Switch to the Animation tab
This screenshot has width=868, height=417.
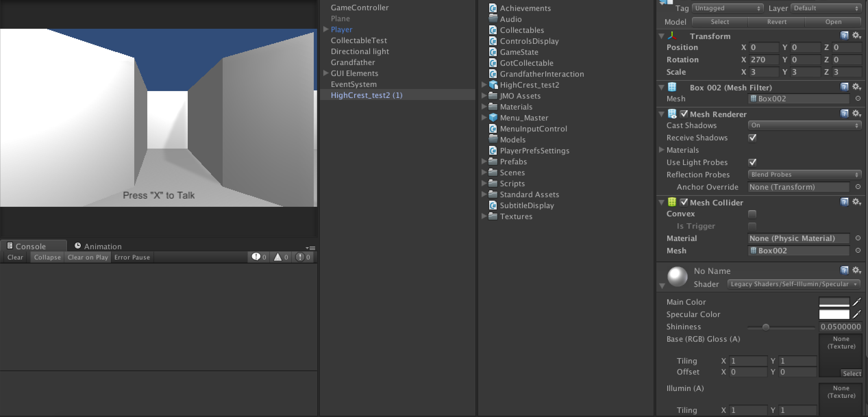pyautogui.click(x=98, y=246)
